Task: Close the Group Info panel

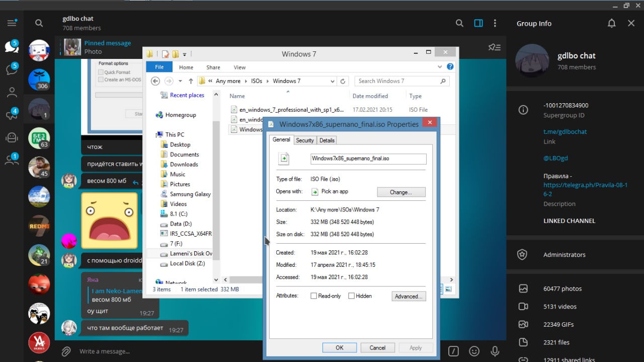Action: coord(631,23)
